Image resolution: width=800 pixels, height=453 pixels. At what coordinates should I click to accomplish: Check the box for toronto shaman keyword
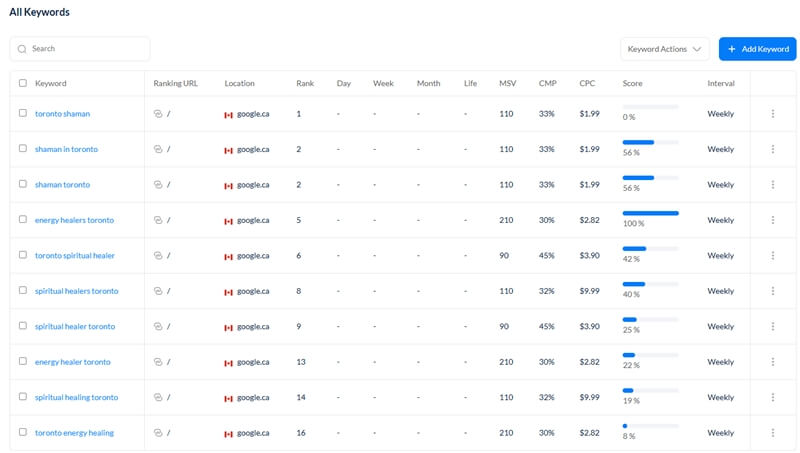point(23,114)
